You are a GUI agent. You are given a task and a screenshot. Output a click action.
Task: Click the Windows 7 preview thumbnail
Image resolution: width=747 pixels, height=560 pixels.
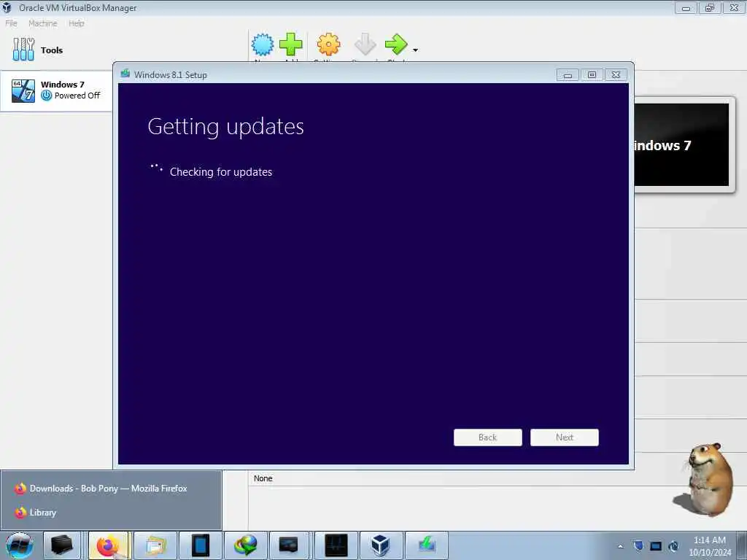click(682, 145)
